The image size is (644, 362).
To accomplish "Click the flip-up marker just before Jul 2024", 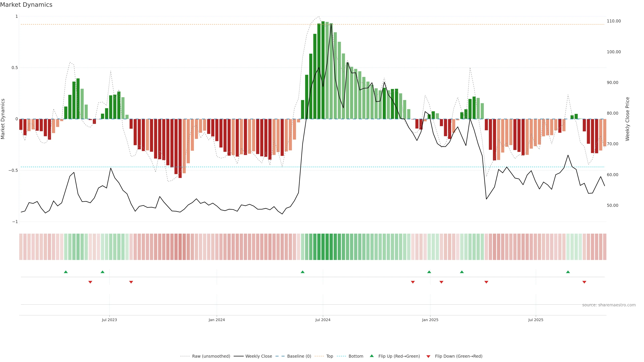I will click(x=303, y=272).
